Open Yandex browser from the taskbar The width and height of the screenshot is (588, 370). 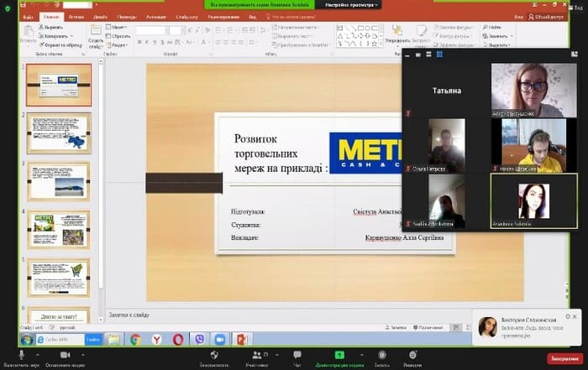point(156,340)
